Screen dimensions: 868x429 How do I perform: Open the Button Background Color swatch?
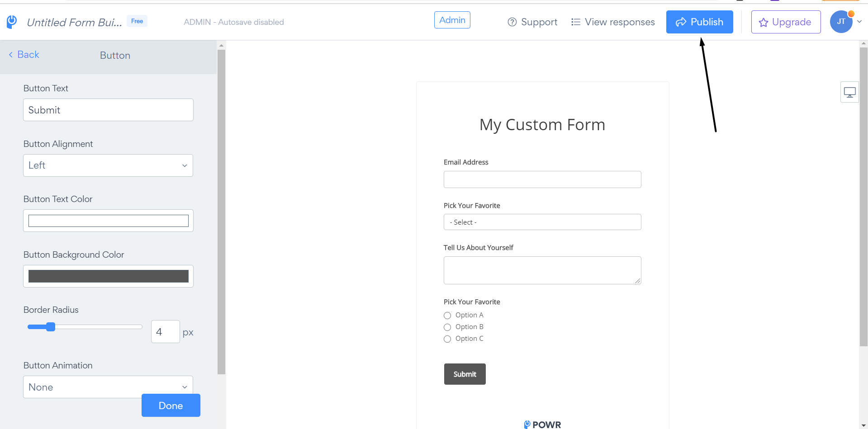[108, 276]
